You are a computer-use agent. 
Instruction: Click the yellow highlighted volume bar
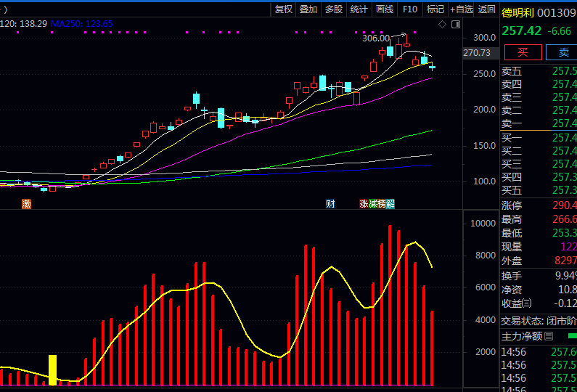(x=52, y=369)
